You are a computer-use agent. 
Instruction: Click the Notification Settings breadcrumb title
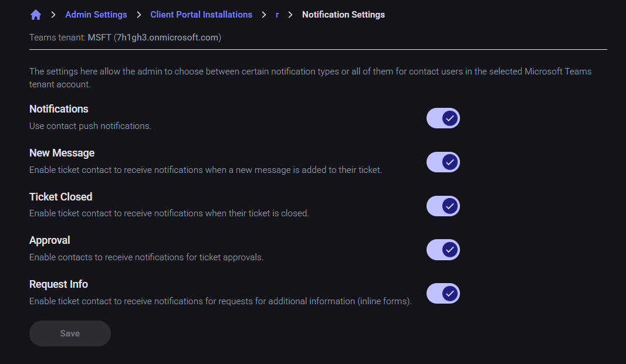coord(343,15)
